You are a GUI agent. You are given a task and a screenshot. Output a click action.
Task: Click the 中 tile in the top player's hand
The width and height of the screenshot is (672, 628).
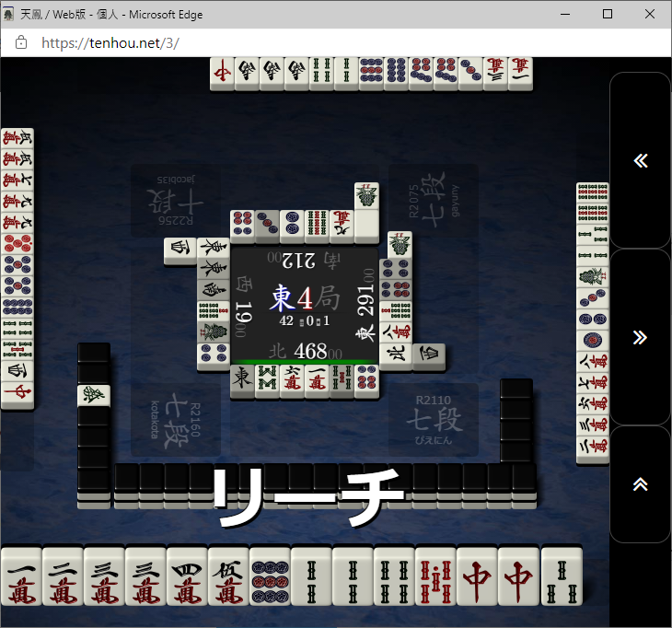pos(222,73)
